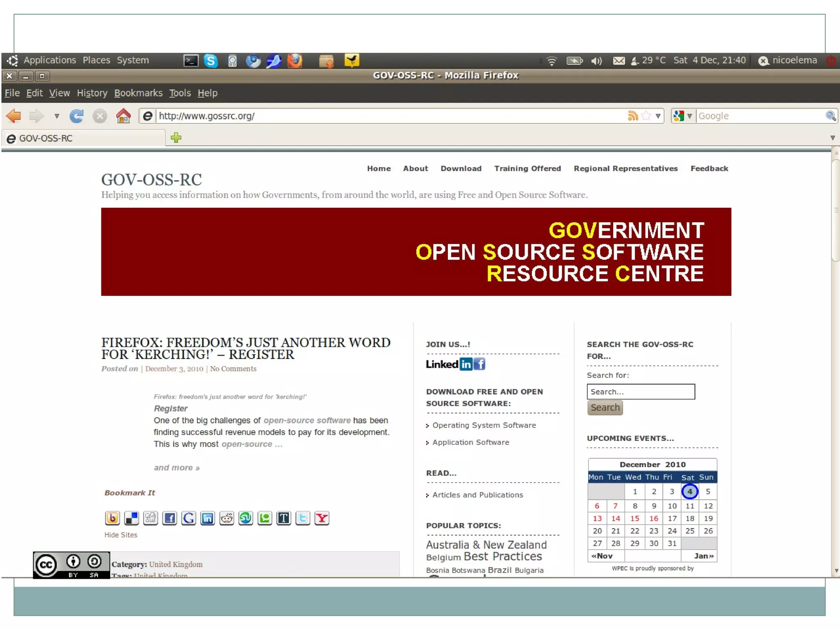Open a new tab with the plus icon

pyautogui.click(x=176, y=138)
